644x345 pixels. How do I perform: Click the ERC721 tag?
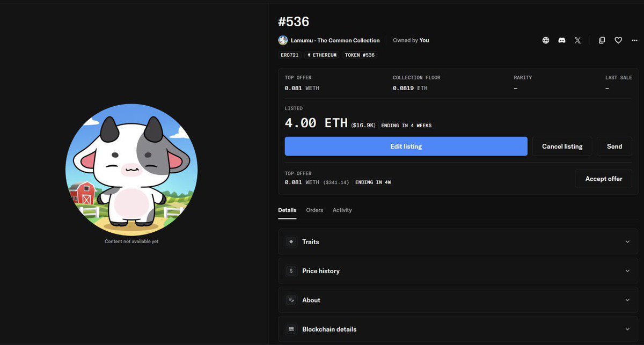[x=290, y=55]
